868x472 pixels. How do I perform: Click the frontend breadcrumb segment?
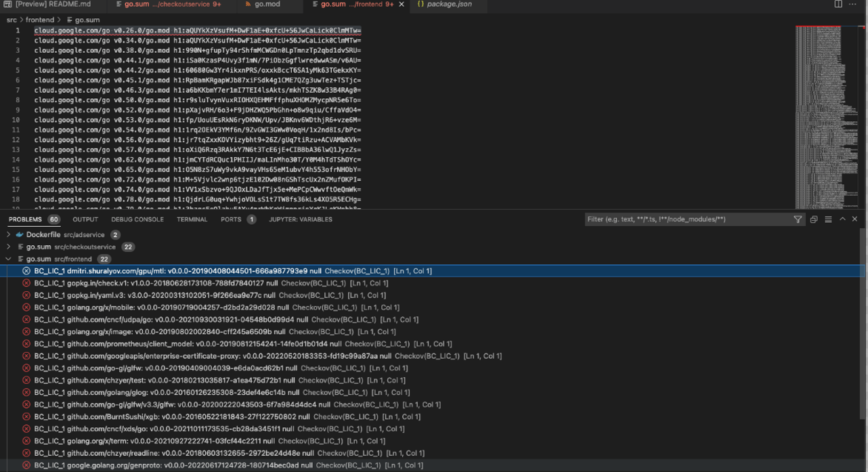coord(40,20)
